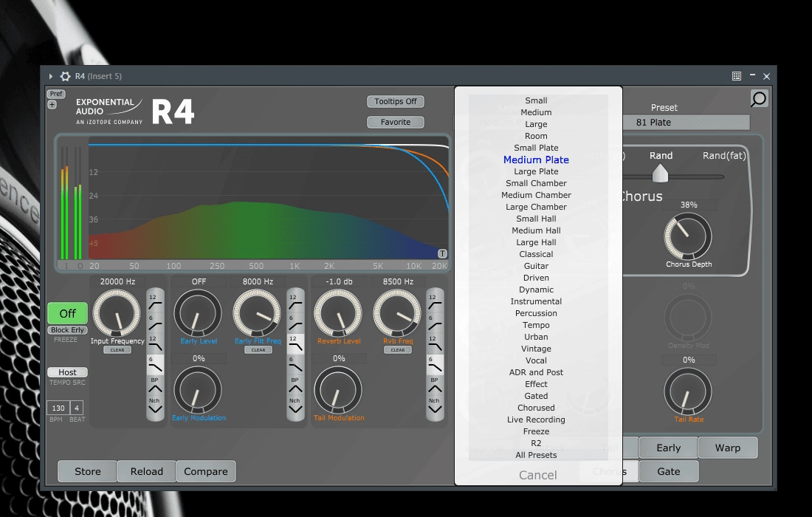Click the Chorus Depth knob
Screen dimensions: 812x517
[688, 236]
